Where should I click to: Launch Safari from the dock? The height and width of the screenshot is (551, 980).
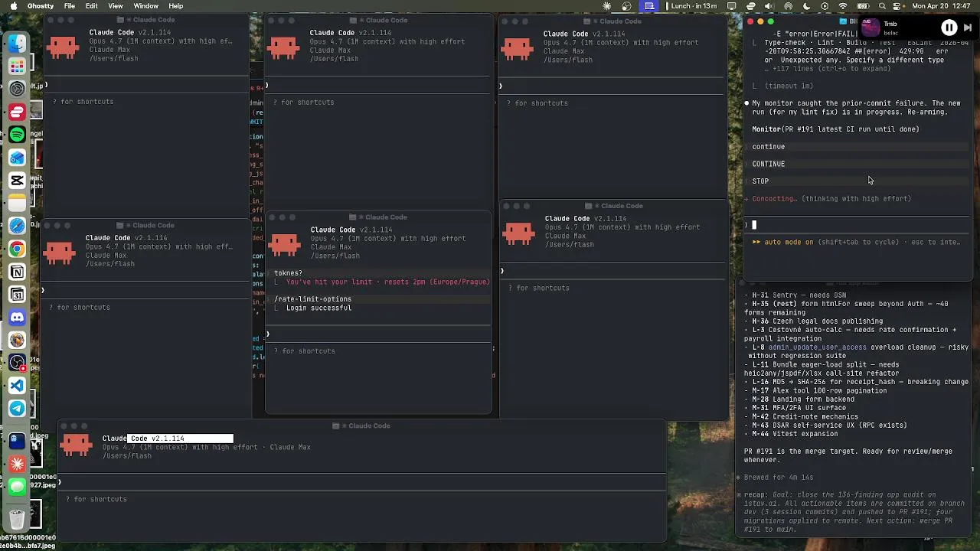(x=17, y=226)
